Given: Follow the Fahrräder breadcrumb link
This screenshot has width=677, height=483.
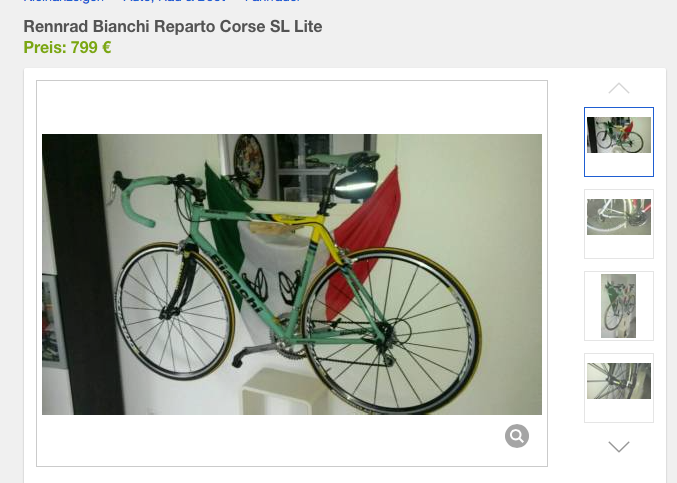Looking at the screenshot, I should pyautogui.click(x=272, y=1).
